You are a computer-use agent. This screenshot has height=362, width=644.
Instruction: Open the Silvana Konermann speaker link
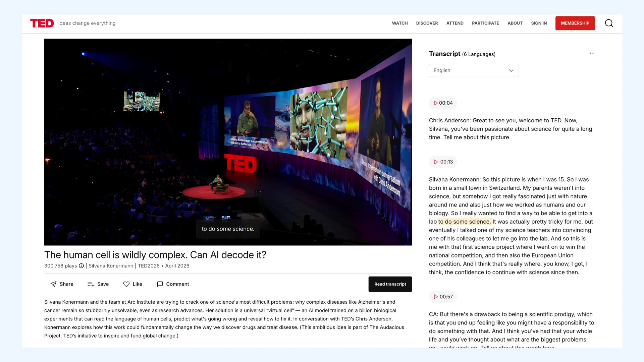coord(111,266)
